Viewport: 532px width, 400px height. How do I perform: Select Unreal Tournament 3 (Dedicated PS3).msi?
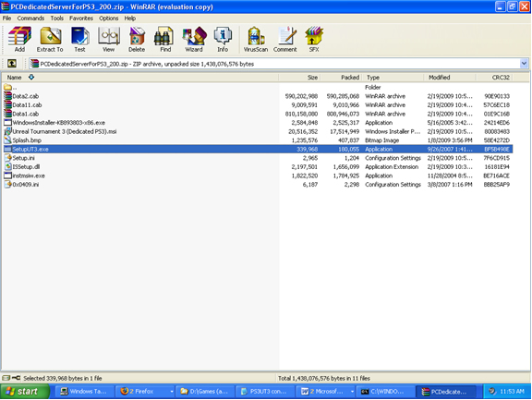click(x=65, y=131)
